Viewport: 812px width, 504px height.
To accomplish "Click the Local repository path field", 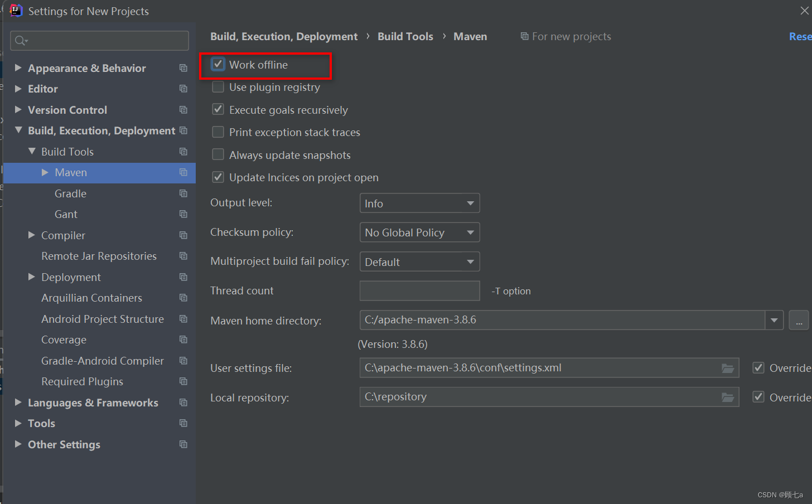I will coord(549,397).
